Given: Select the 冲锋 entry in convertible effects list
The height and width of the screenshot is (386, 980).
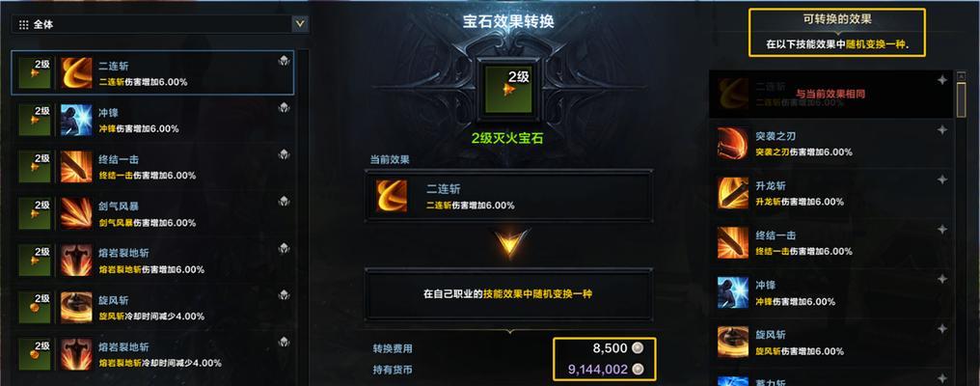Looking at the screenshot, I should [x=831, y=292].
